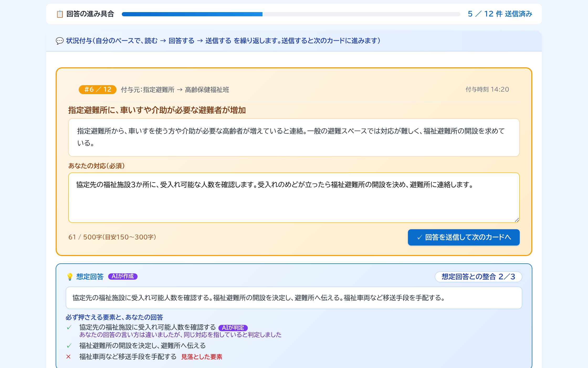The image size is (588, 368).
Task: Click checklist item 福祉避難所の開設を決定し、避難所へ伝える
Action: pos(143,346)
